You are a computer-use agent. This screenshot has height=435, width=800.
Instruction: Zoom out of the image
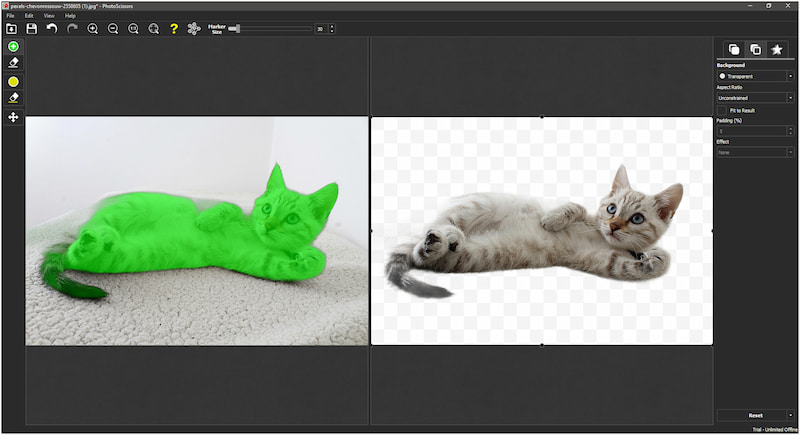113,29
